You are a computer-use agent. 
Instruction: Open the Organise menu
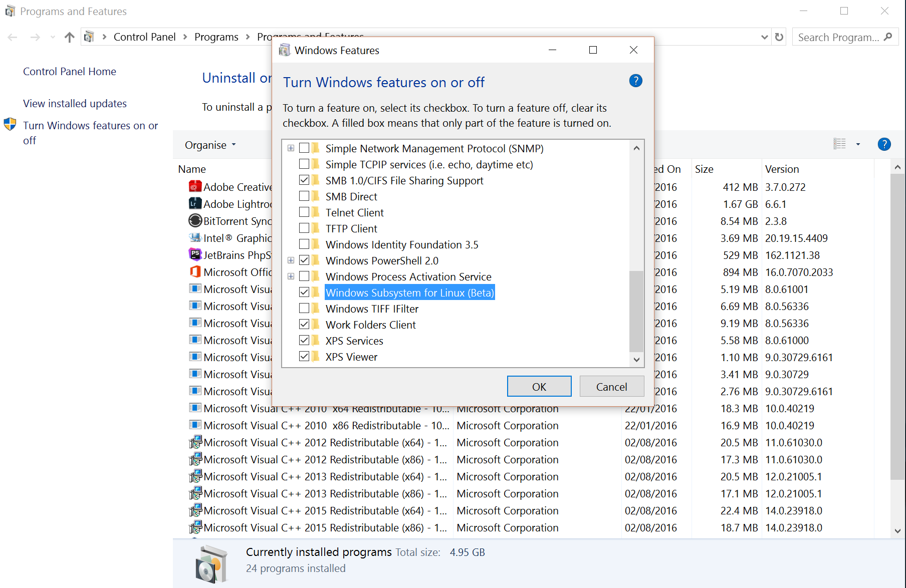pos(210,145)
